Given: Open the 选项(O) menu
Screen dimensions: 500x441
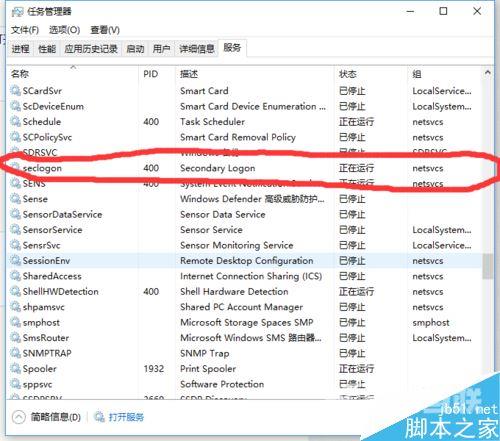Looking at the screenshot, I should (x=64, y=30).
